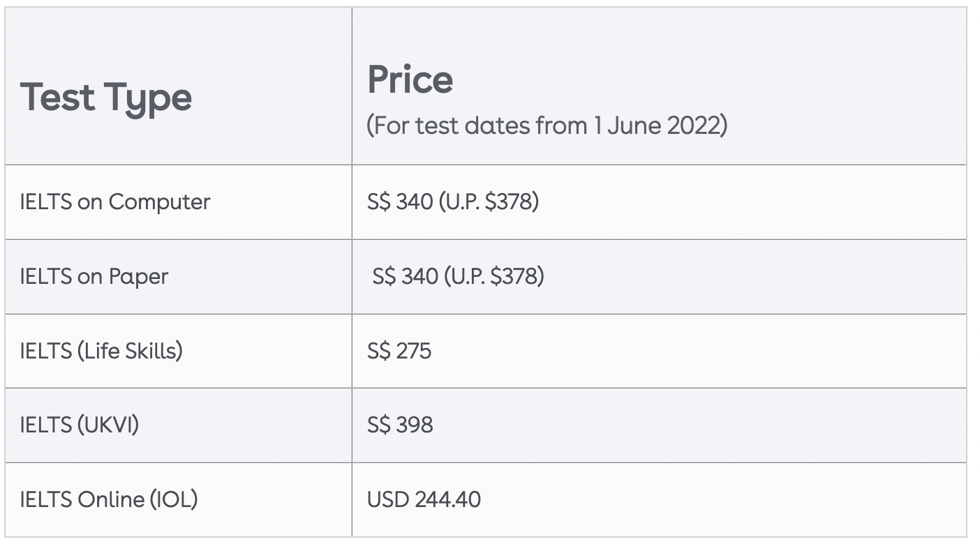The image size is (980, 544).
Task: Select the IELTS on Paper row label
Action: tap(94, 277)
